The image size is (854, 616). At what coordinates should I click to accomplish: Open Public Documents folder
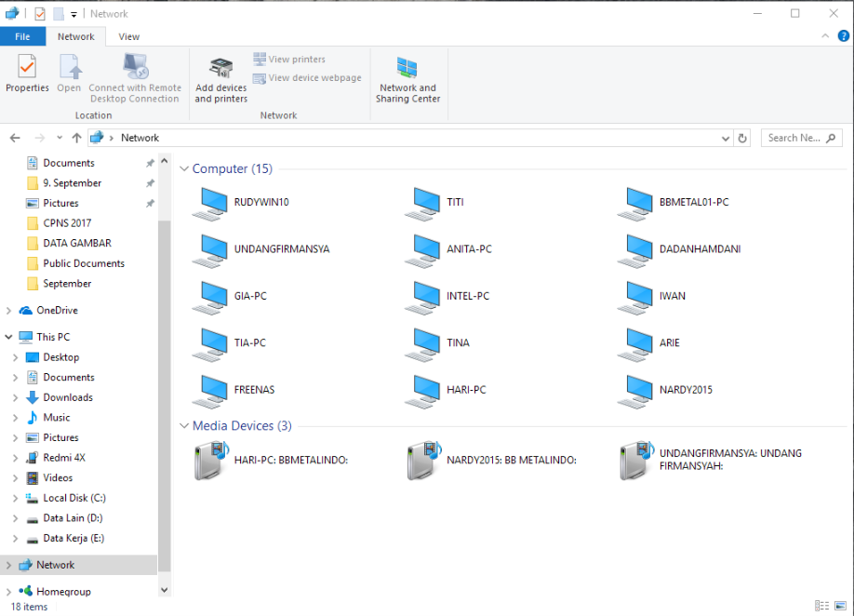point(84,263)
